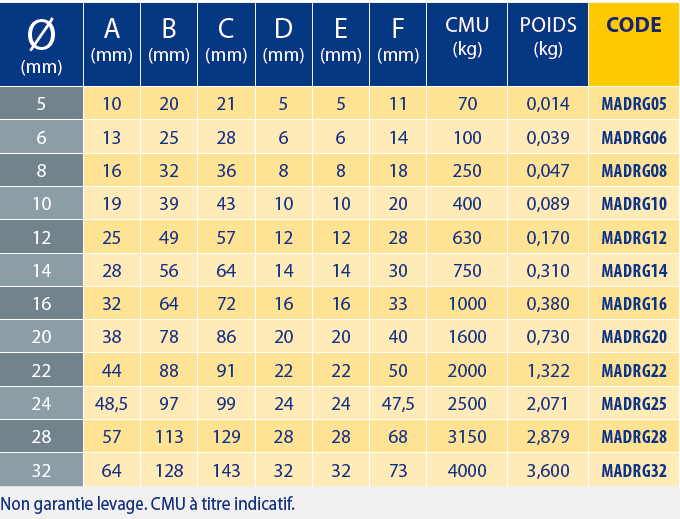
Task: Click code MADRG22
Action: click(634, 371)
